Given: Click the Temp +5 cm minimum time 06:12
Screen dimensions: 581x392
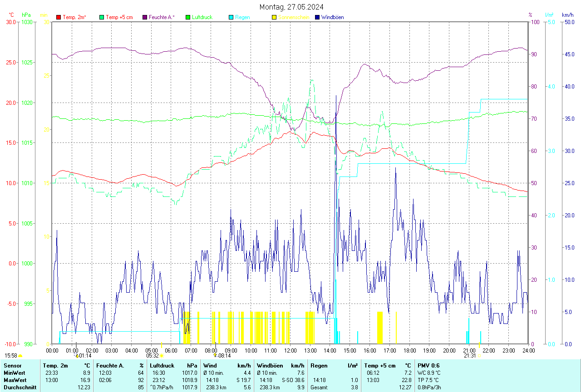Looking at the screenshot, I should [x=373, y=373].
